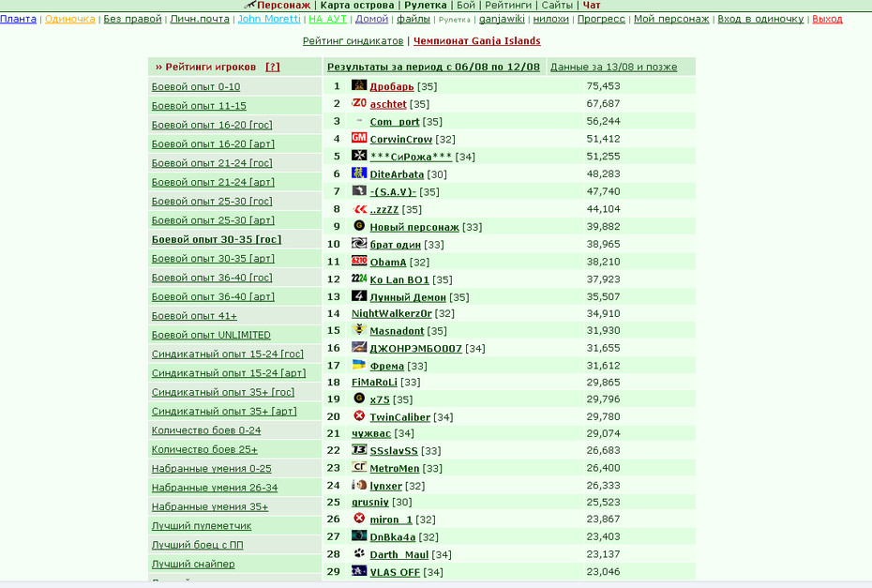Select Лучший снайпер rating
Screen dimensions: 872x588
[x=193, y=564]
